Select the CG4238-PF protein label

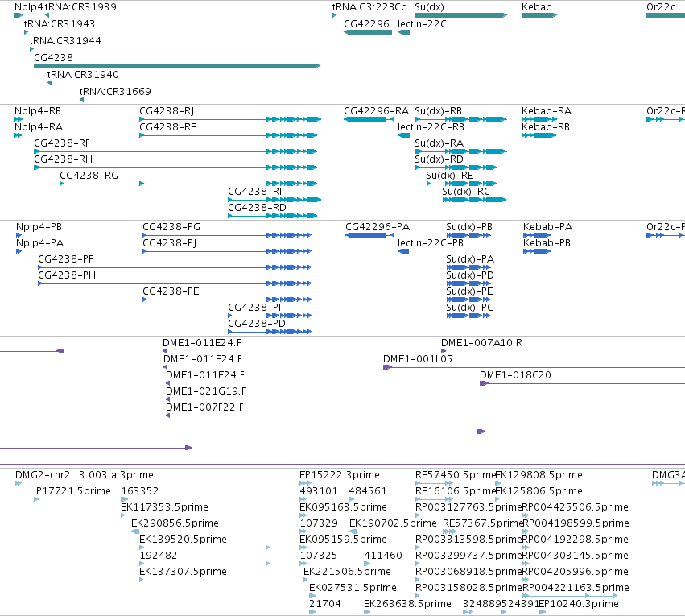click(65, 259)
